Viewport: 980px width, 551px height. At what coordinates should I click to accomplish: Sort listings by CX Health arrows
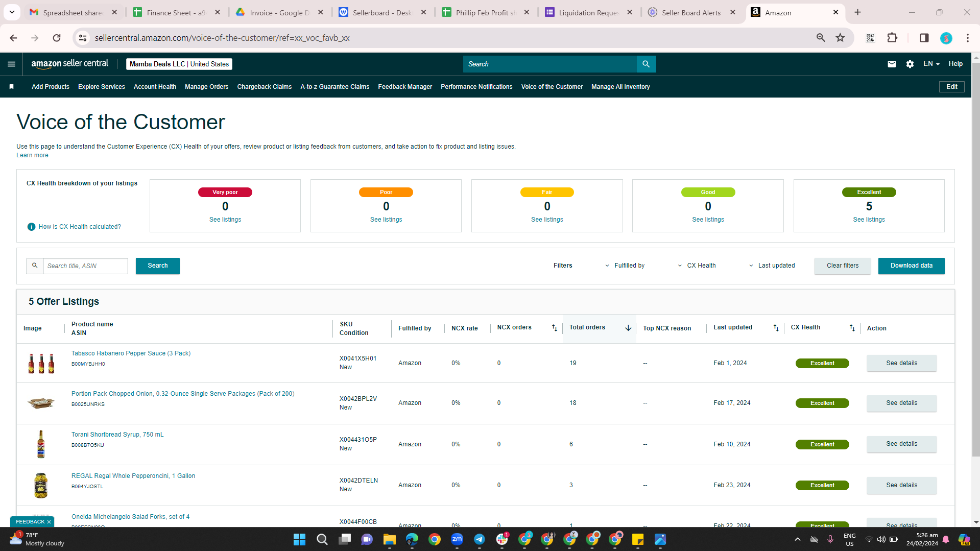click(852, 328)
